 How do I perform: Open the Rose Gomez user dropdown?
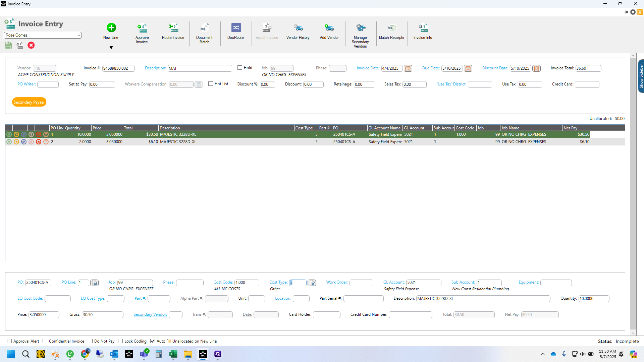(43, 35)
